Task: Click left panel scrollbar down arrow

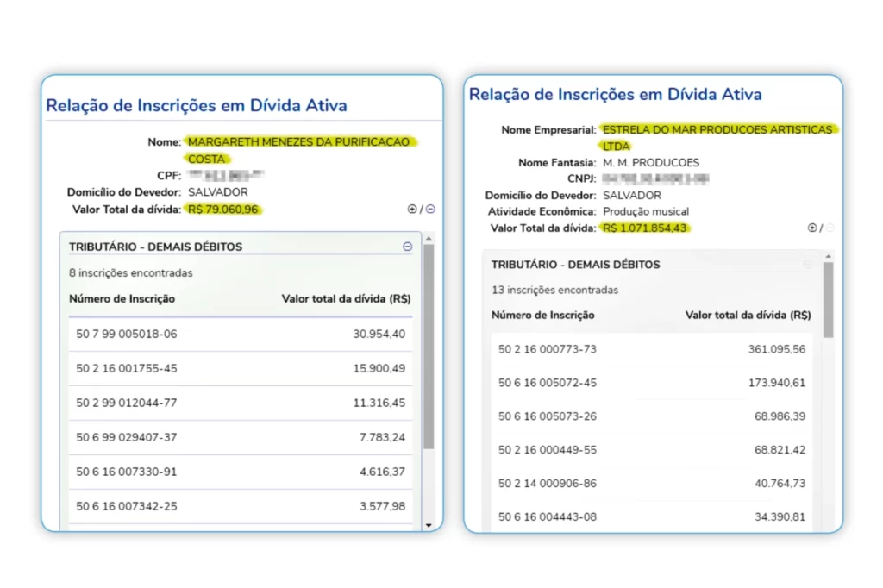Action: click(x=429, y=524)
